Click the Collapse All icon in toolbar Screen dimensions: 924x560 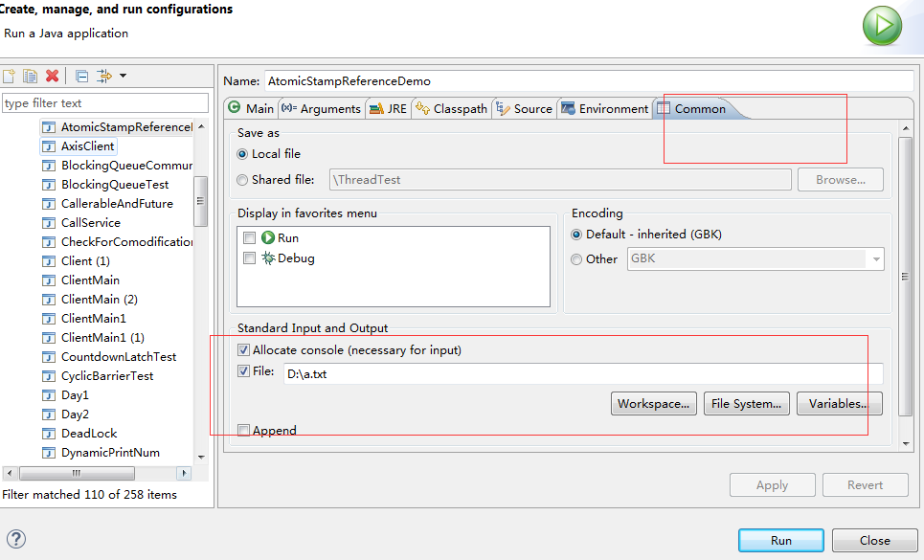[82, 76]
